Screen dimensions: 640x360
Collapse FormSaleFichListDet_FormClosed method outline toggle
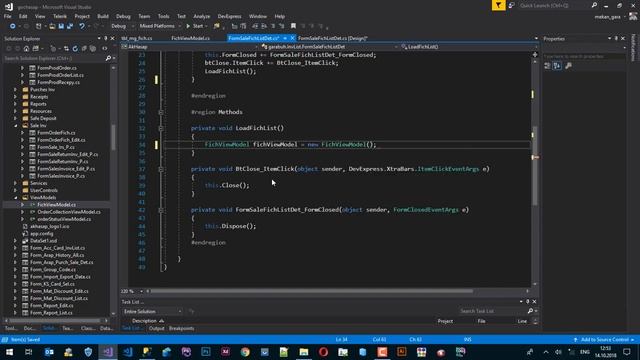click(x=161, y=210)
